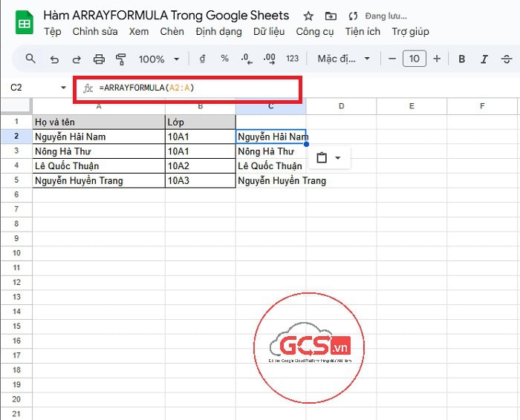Increase font size with plus button
The width and height of the screenshot is (520, 420).
(x=437, y=59)
